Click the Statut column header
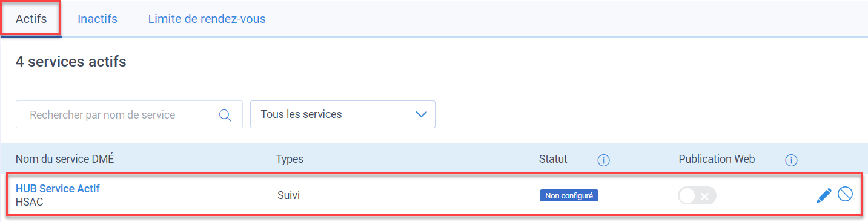The width and height of the screenshot is (868, 222). 553,159
